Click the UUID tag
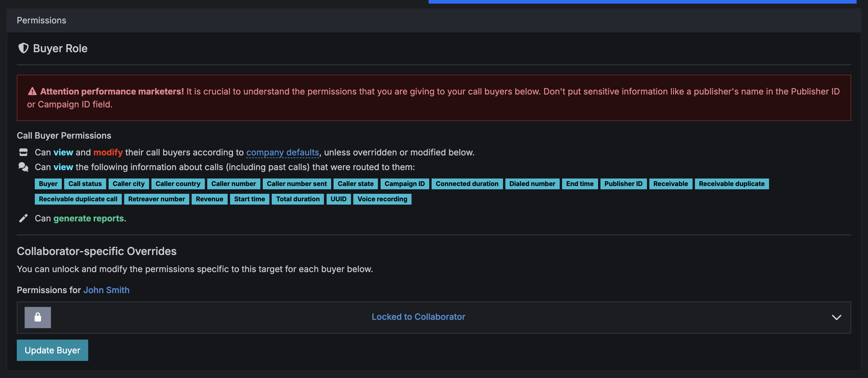The image size is (868, 378). coord(338,199)
